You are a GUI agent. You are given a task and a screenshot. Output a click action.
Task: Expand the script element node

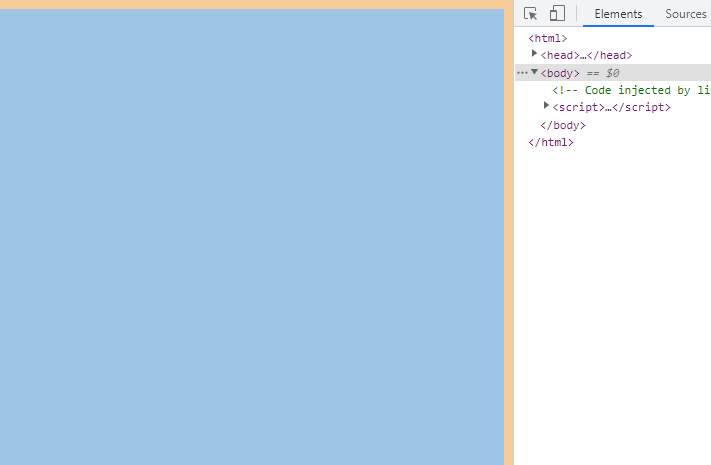546,106
